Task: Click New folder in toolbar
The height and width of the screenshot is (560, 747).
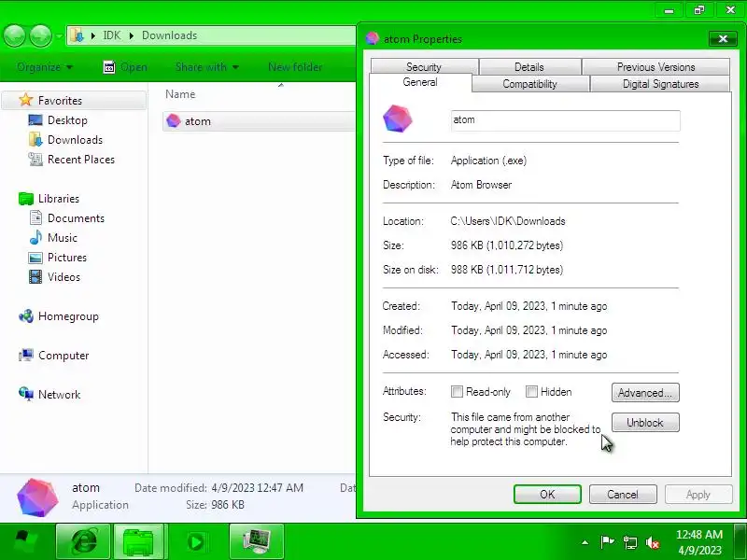Action: [295, 67]
